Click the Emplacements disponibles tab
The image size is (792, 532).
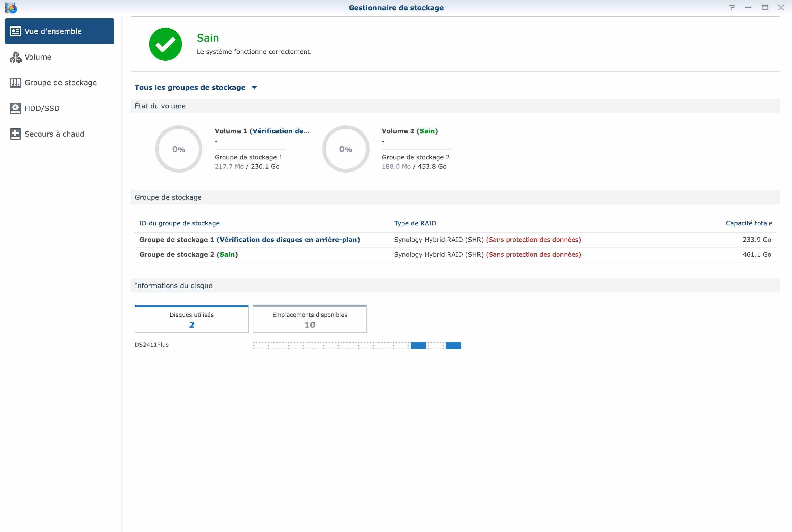pos(310,319)
